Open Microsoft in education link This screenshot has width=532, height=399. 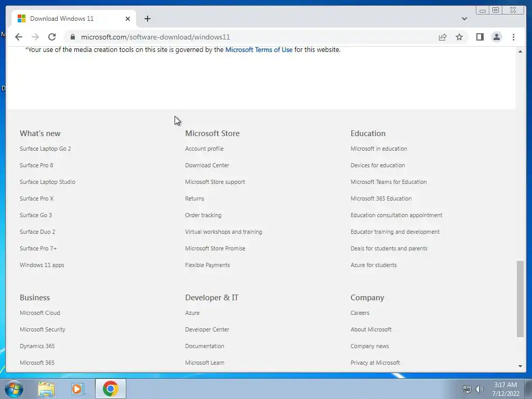click(379, 149)
